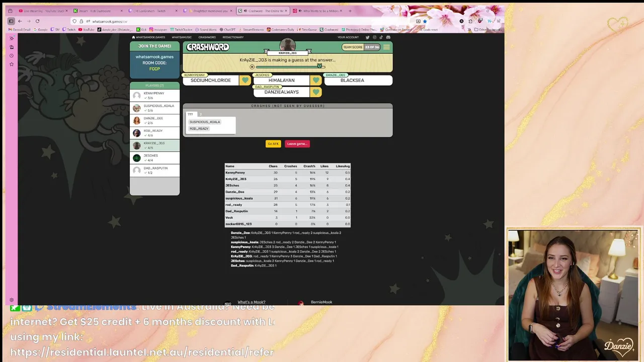Open the Crashword hamburger menu

coord(386,47)
